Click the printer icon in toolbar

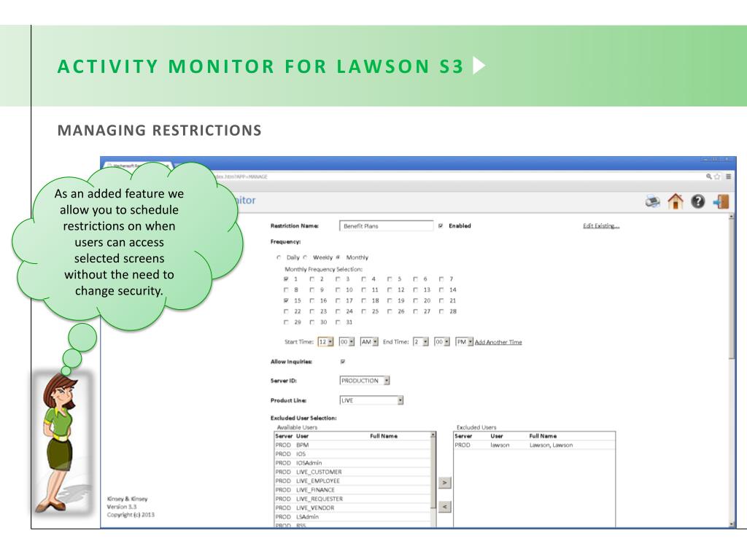(x=652, y=201)
